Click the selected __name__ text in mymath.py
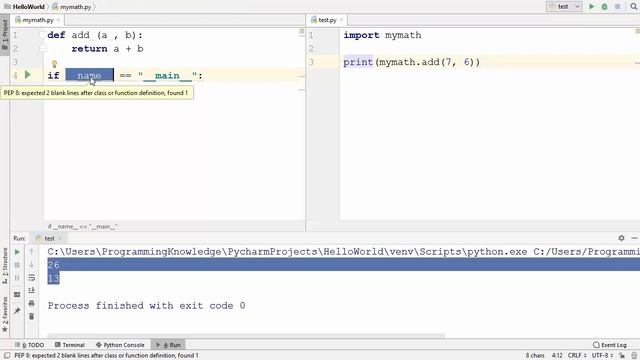Viewport: 640px width, 360px height. coord(89,76)
